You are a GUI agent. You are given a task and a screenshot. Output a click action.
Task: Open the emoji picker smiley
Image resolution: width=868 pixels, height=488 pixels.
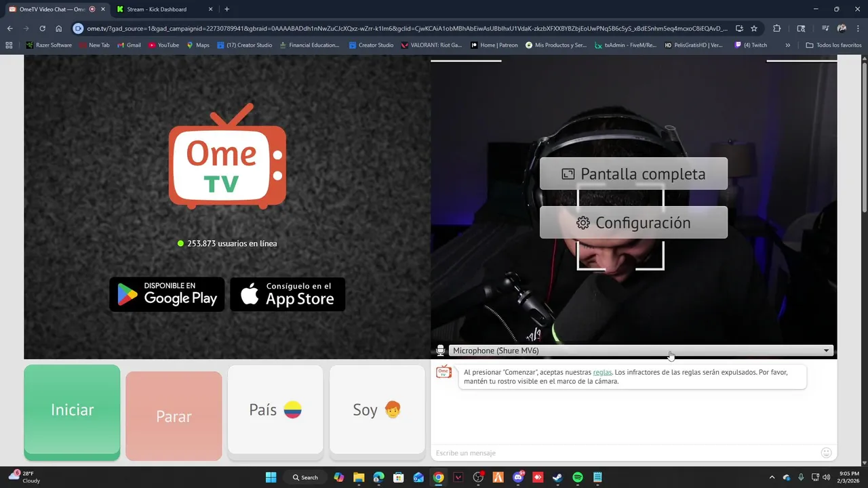826,453
